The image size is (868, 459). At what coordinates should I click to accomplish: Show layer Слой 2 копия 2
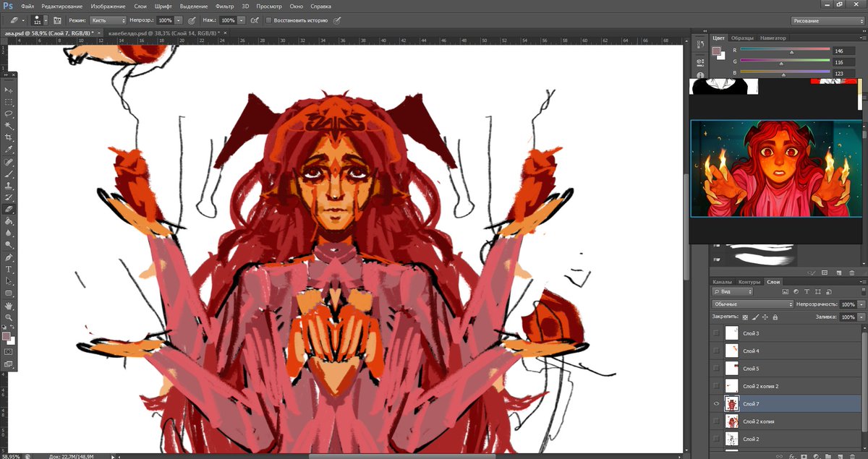click(x=716, y=386)
